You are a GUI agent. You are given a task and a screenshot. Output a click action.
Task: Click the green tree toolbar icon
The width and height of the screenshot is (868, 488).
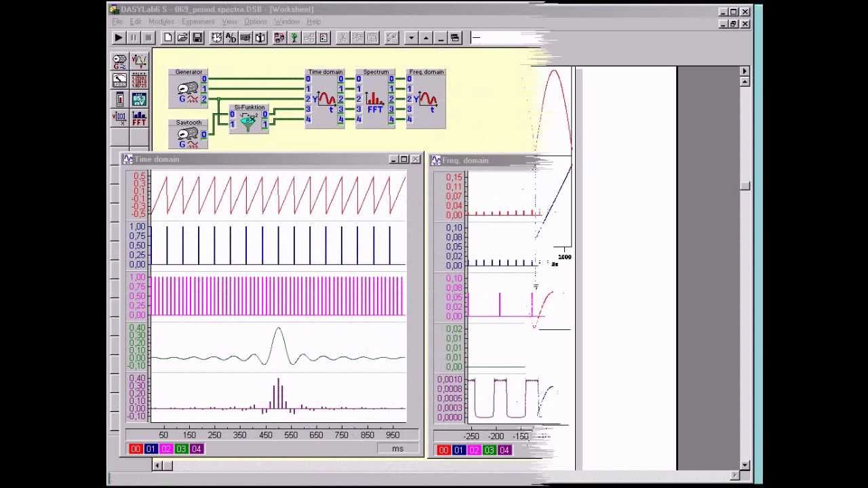click(x=294, y=38)
